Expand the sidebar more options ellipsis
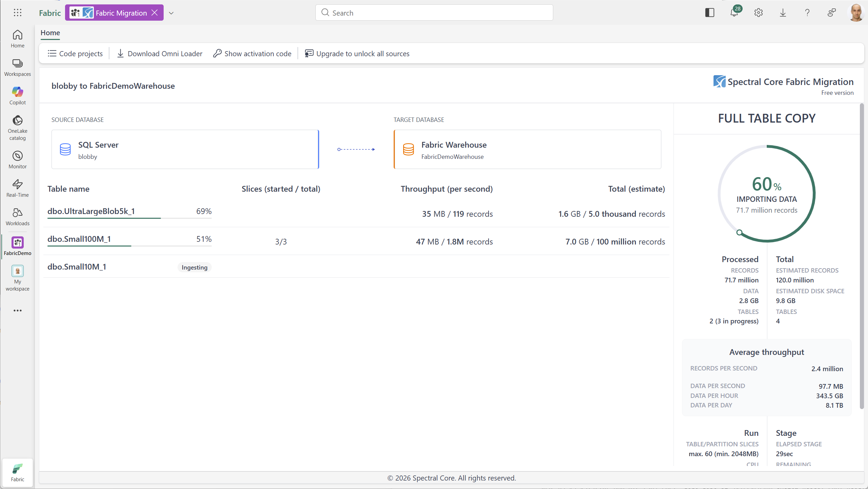 [x=18, y=311]
